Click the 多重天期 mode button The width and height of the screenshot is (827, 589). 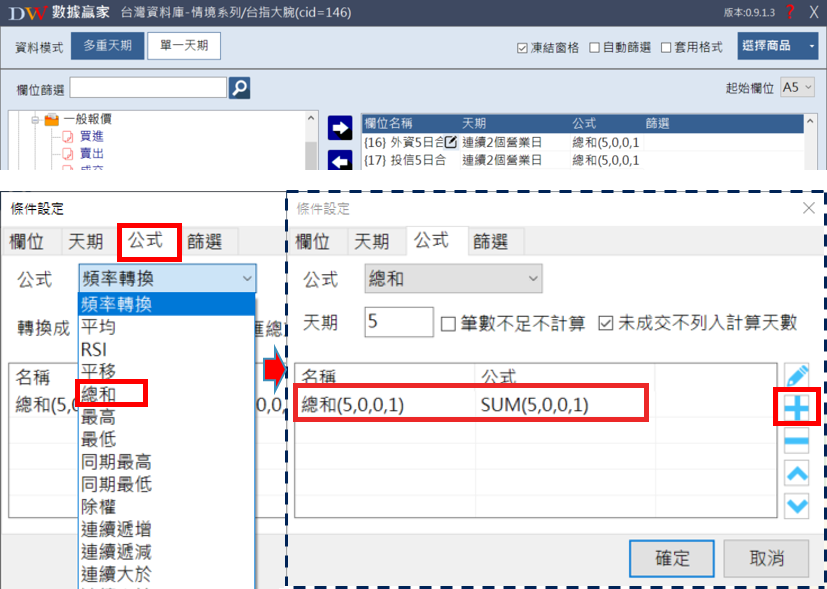click(107, 46)
